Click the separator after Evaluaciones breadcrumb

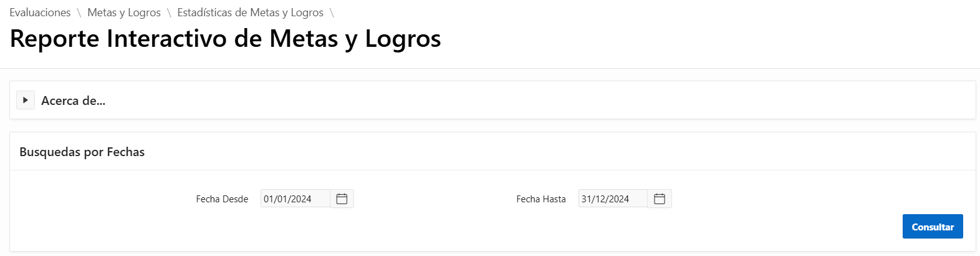[x=79, y=12]
